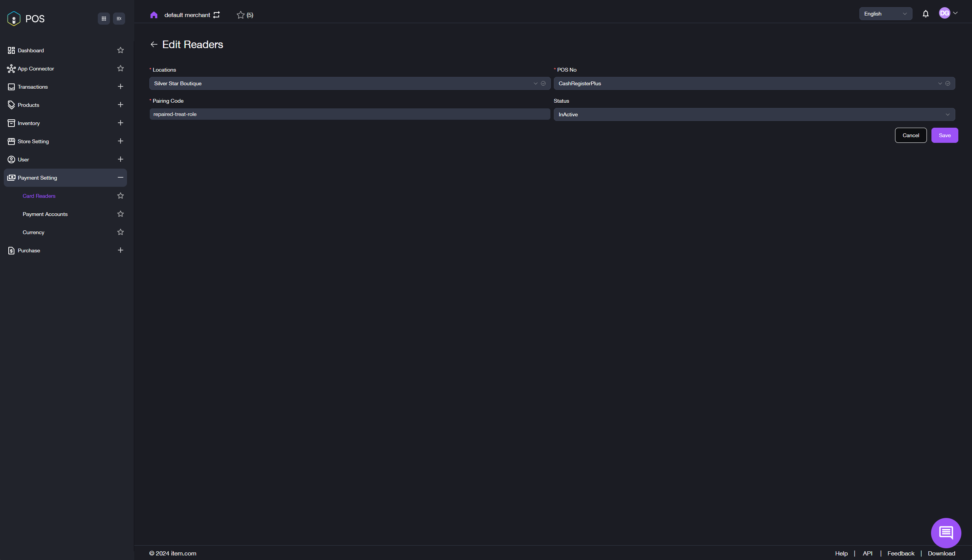Toggle the favorite star for Card Readers
The height and width of the screenshot is (560, 972).
click(x=121, y=196)
